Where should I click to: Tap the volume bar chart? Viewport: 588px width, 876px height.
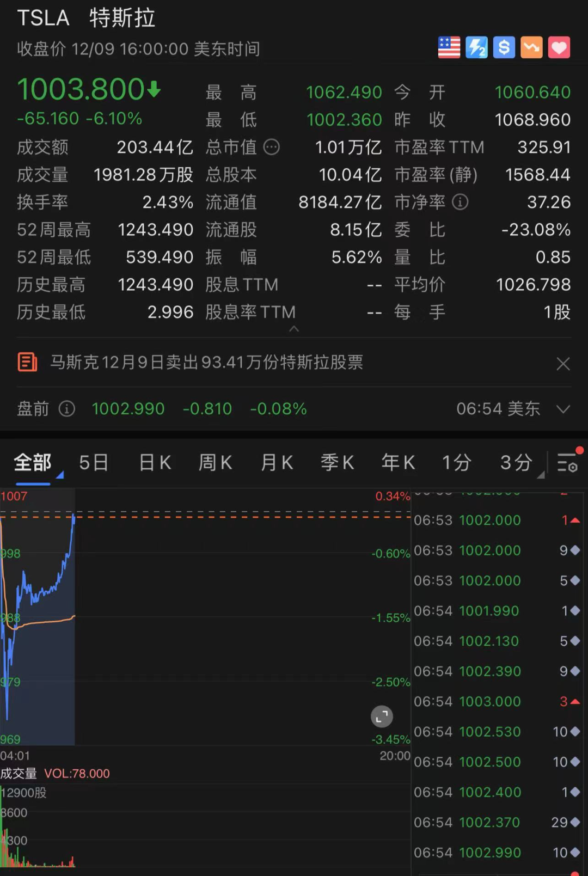pyautogui.click(x=205, y=825)
